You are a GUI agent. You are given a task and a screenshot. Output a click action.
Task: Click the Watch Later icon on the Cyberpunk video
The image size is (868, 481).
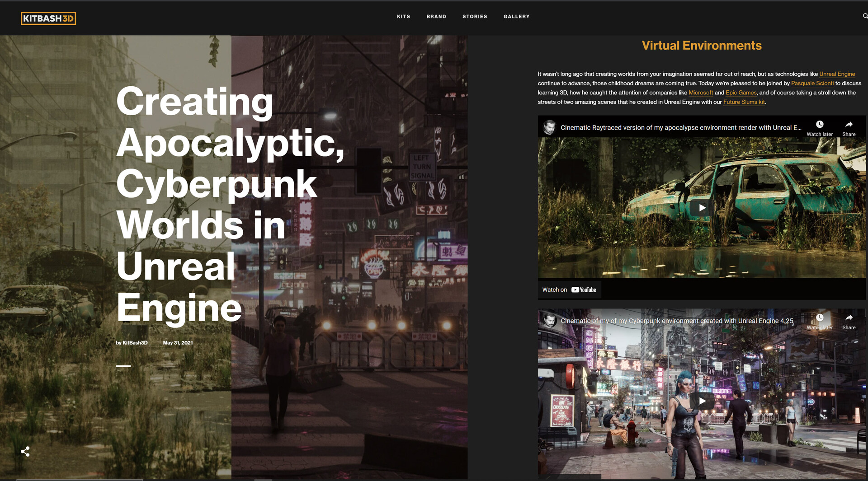point(819,318)
